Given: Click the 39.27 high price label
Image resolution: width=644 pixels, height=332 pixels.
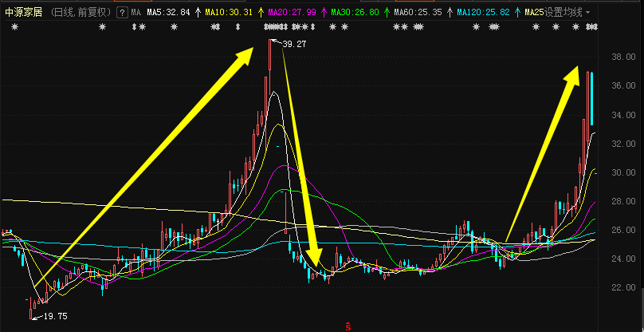Looking at the screenshot, I should click(295, 45).
